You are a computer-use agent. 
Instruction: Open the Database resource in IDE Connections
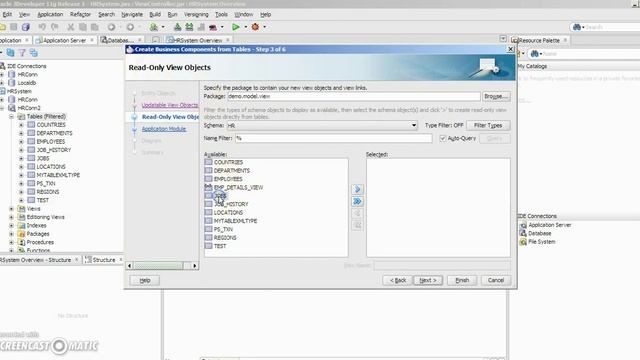point(540,233)
